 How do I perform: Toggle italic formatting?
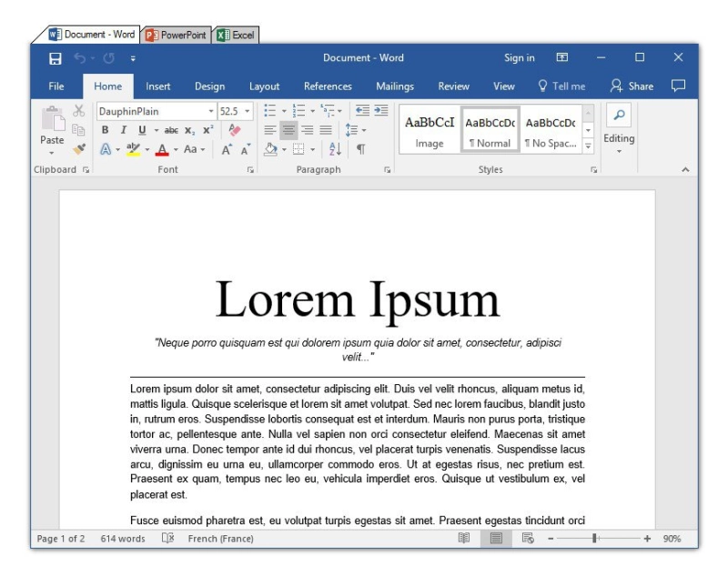pyautogui.click(x=124, y=130)
